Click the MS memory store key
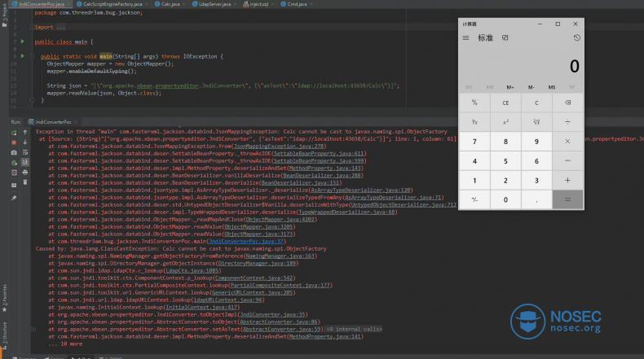 pyautogui.click(x=552, y=87)
